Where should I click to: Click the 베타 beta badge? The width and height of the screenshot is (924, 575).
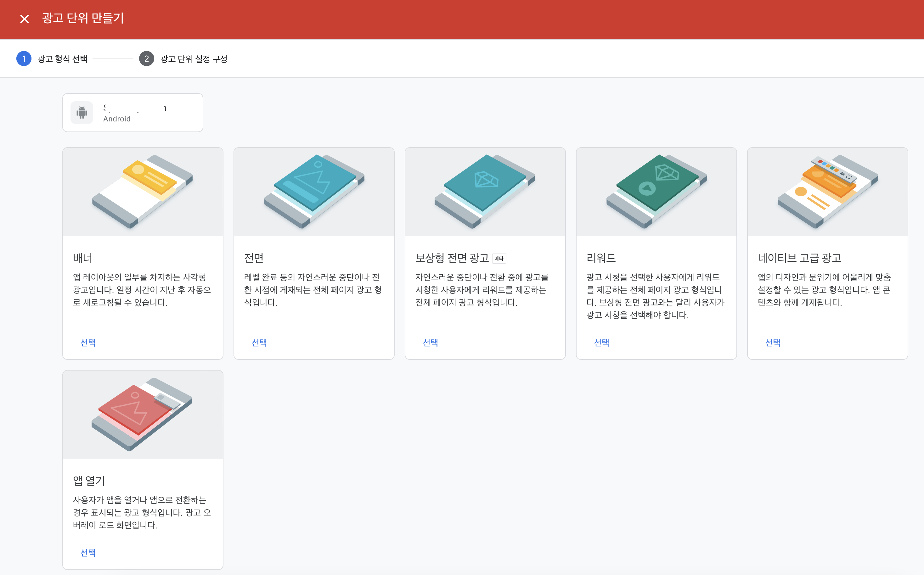click(499, 259)
